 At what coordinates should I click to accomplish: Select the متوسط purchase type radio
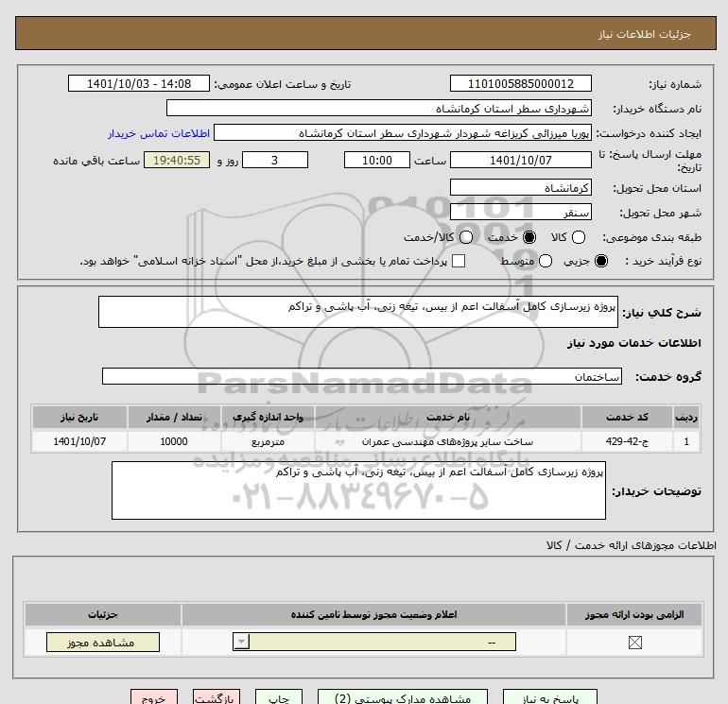coord(546,261)
